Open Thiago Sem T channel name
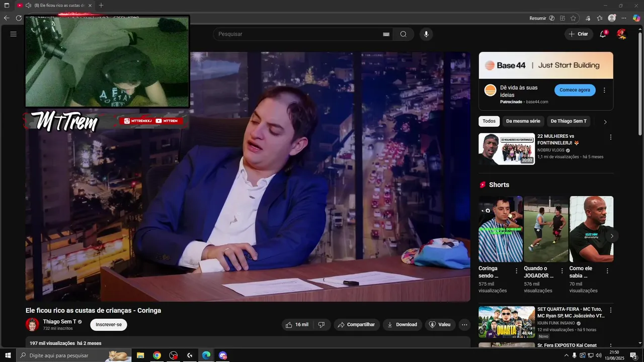 (59, 322)
